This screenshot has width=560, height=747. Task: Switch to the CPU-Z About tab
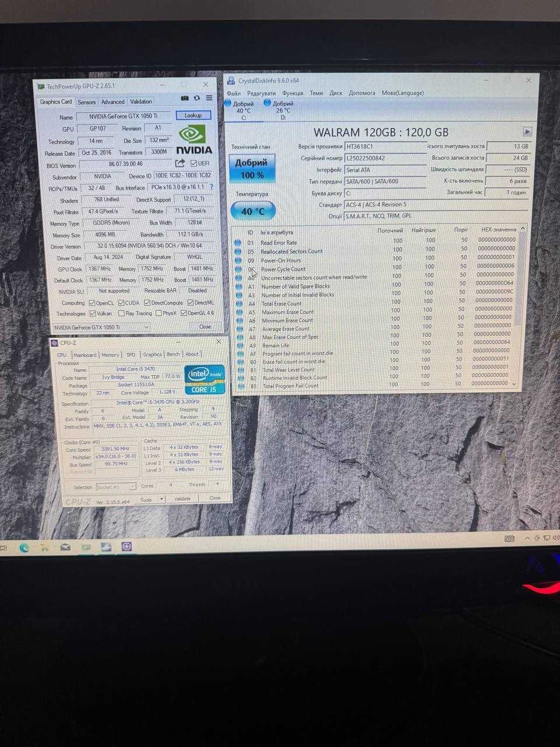tap(192, 354)
